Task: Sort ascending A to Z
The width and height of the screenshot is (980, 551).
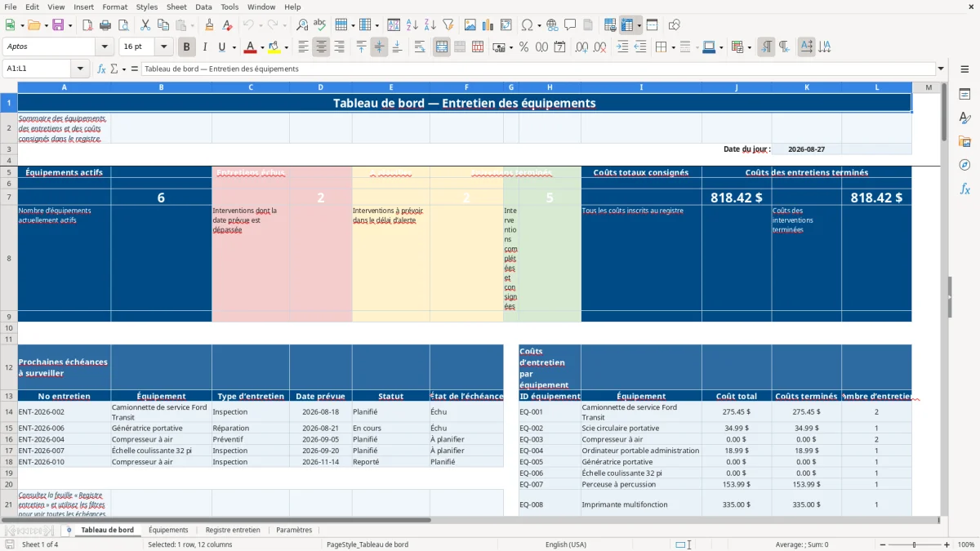Action: pyautogui.click(x=412, y=25)
